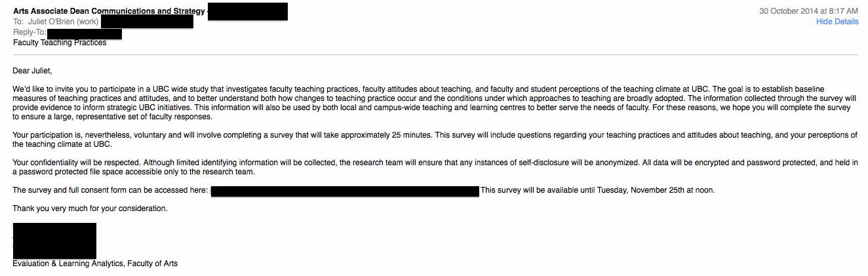
Task: Click the redacted Reply-To address
Action: [x=85, y=33]
